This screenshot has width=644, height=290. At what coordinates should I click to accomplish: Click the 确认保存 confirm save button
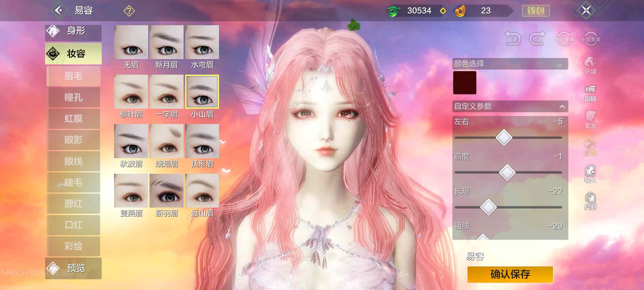click(x=510, y=274)
